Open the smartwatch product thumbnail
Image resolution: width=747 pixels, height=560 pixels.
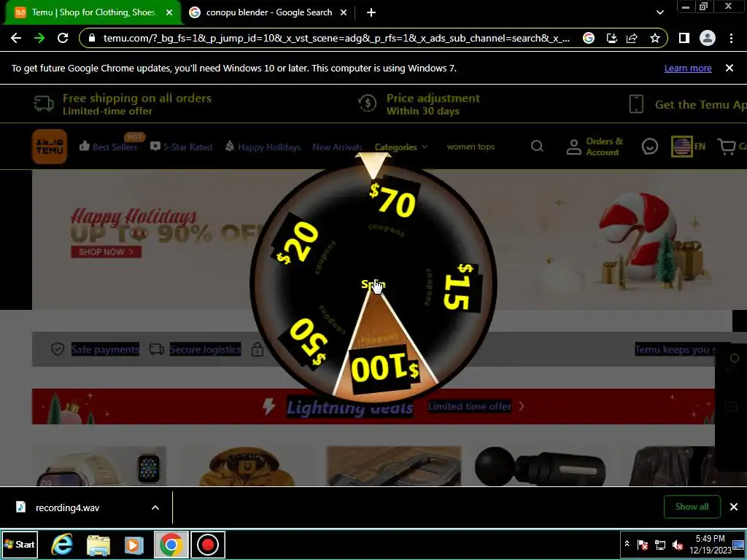99,466
